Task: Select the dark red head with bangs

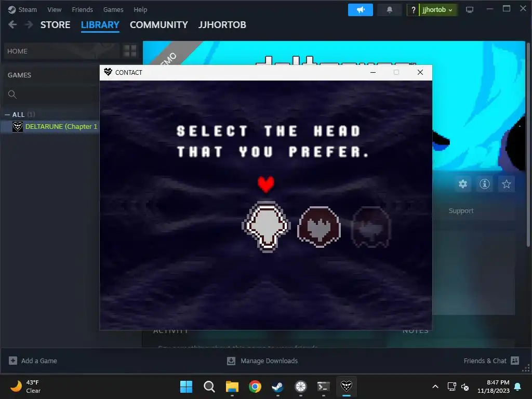Action: pos(319,227)
